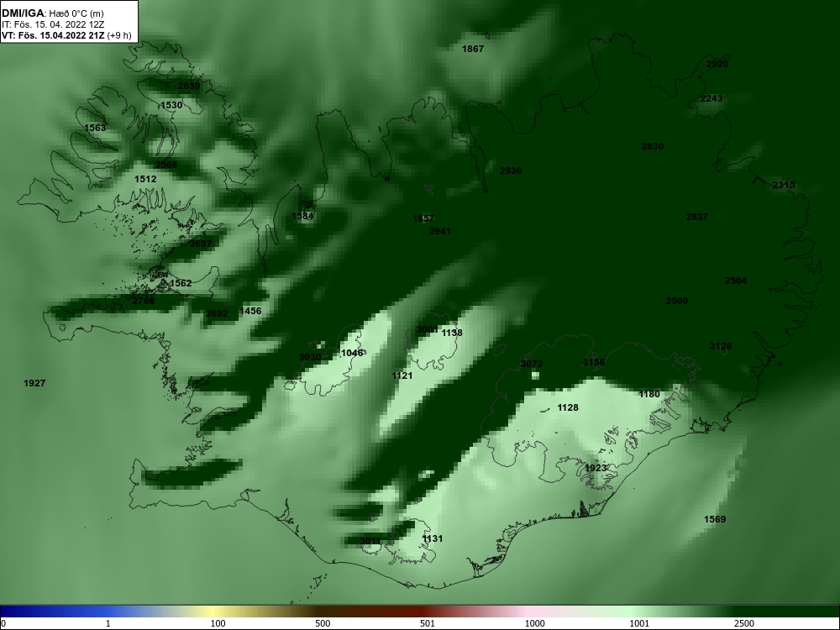Viewport: 840px width, 630px height.
Task: Click the map value 3030
Action: [x=310, y=357]
